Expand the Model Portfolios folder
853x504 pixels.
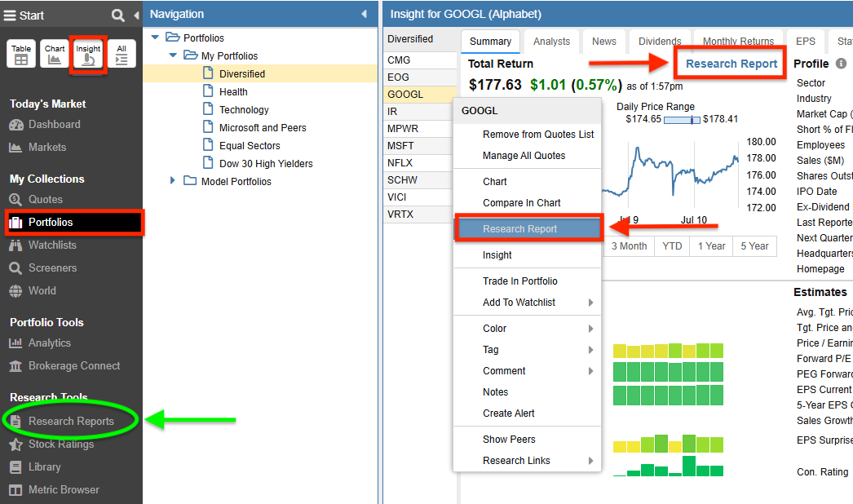pyautogui.click(x=172, y=181)
